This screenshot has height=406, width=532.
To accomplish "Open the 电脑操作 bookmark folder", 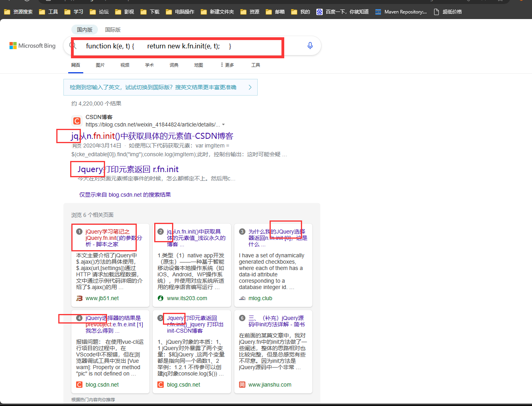I will [x=180, y=12].
